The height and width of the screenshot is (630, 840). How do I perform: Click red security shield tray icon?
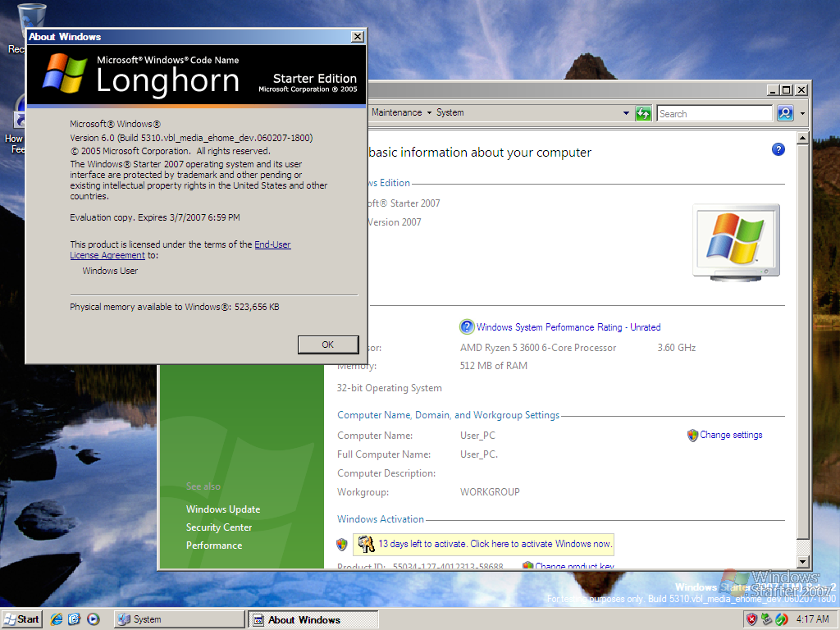pos(751,620)
